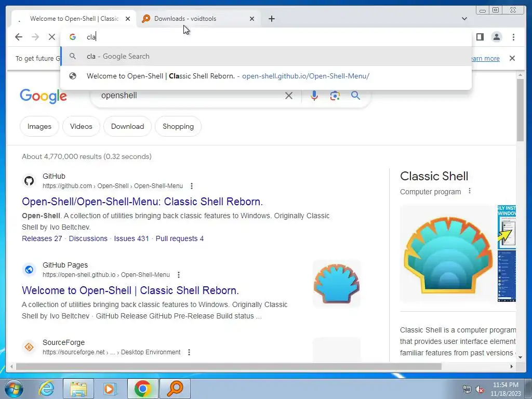Image resolution: width=532 pixels, height=399 pixels.
Task: Open the arrow screenshot thumbnail in the knowledge panel
Action: click(507, 227)
